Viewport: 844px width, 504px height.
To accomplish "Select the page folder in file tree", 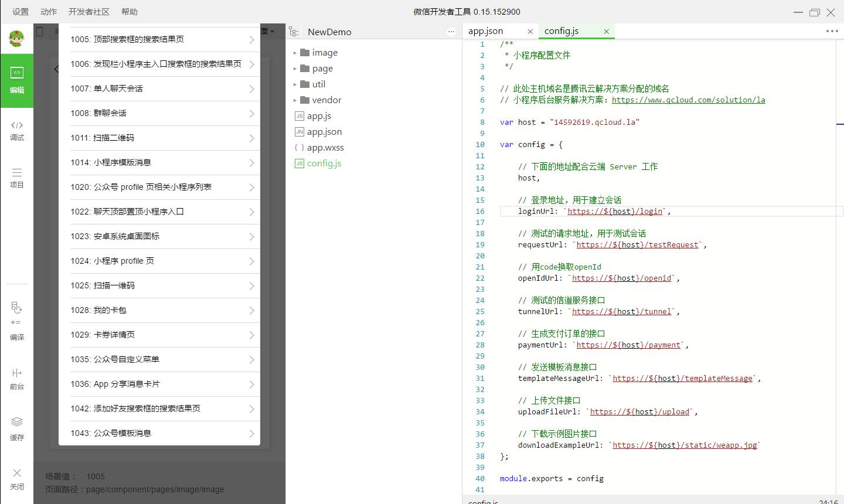I will pos(322,69).
